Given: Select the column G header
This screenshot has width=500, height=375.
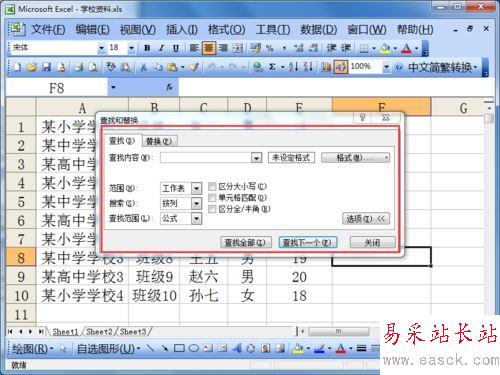Looking at the screenshot, I should coord(463,108).
